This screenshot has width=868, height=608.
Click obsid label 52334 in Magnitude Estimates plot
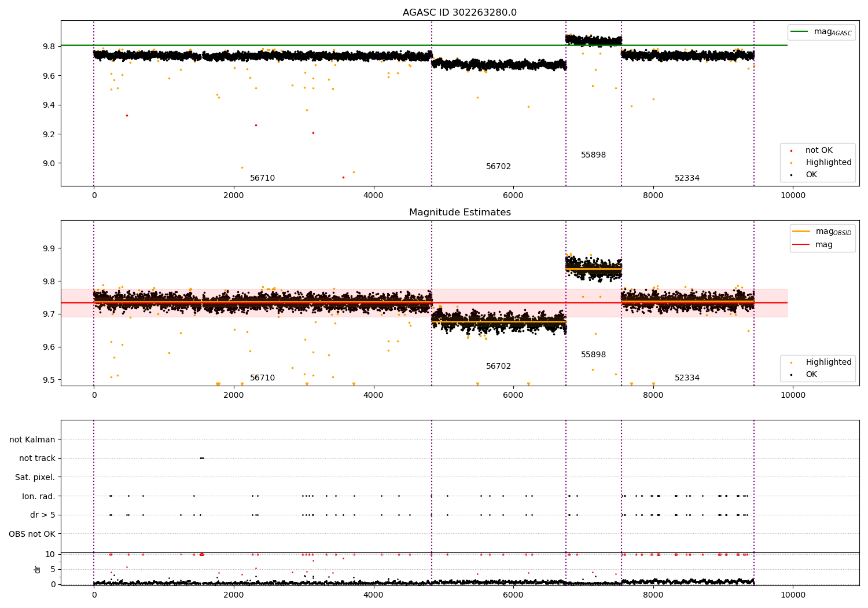[x=687, y=378]
